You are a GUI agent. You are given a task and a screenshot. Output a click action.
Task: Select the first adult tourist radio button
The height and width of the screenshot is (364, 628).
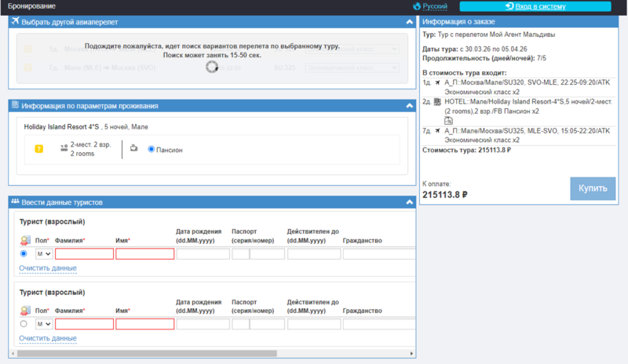[x=24, y=254]
